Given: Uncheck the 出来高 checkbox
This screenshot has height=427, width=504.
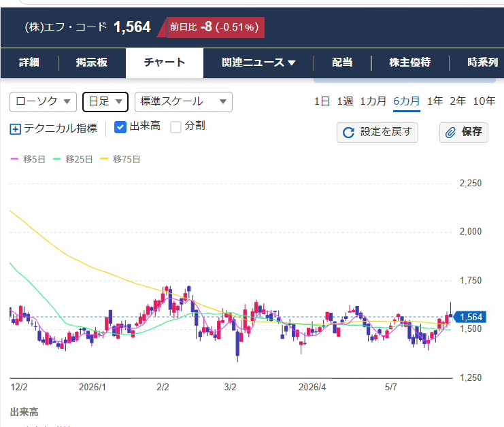Looking at the screenshot, I should 120,127.
